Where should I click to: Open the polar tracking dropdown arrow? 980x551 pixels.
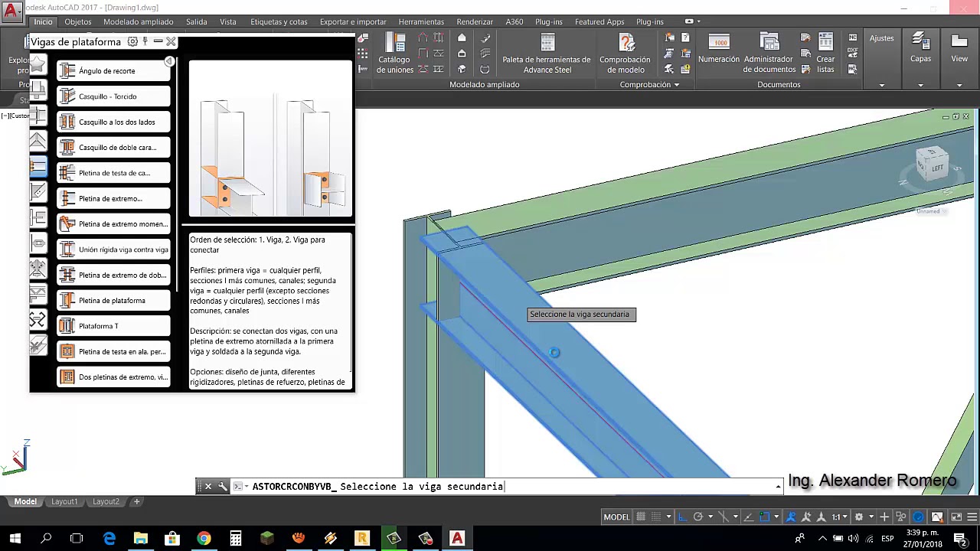point(710,517)
